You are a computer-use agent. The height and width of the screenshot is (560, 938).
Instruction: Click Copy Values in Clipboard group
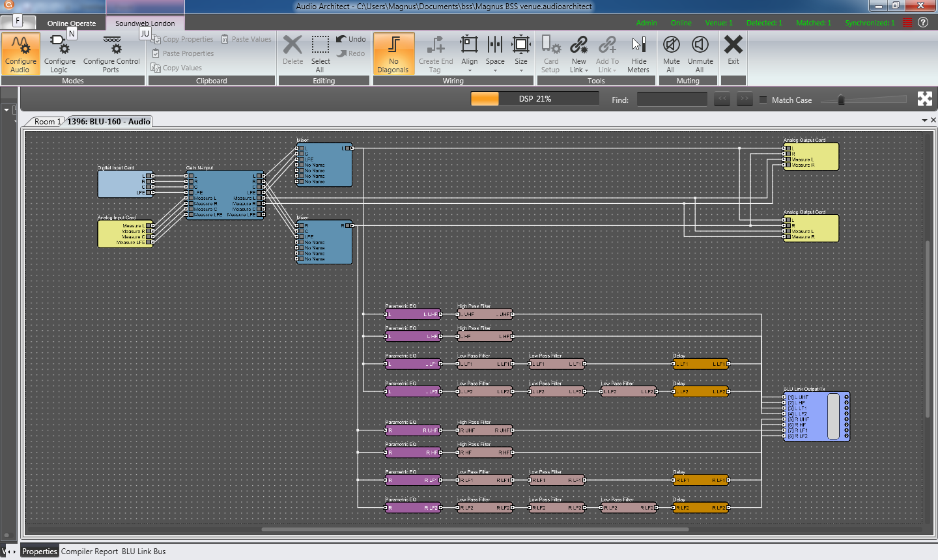click(177, 68)
